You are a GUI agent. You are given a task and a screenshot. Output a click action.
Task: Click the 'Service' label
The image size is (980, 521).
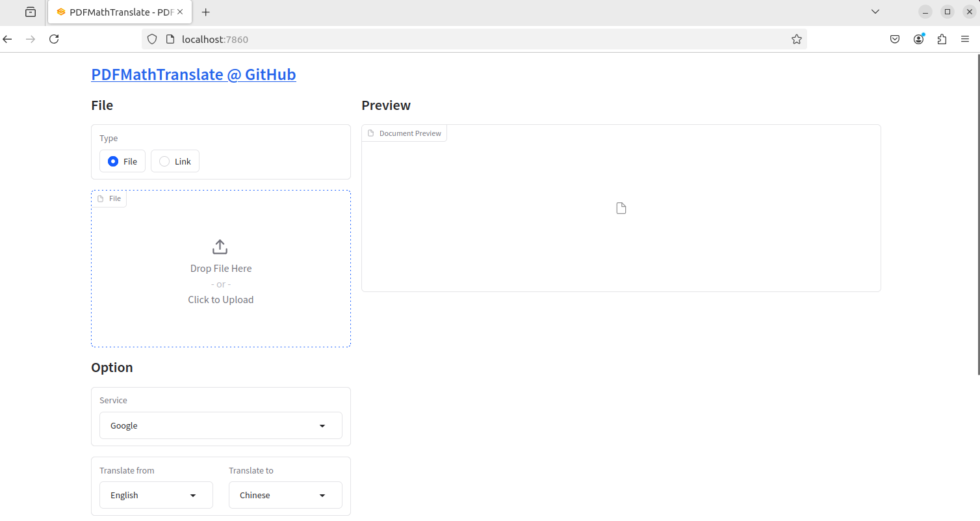click(x=113, y=400)
